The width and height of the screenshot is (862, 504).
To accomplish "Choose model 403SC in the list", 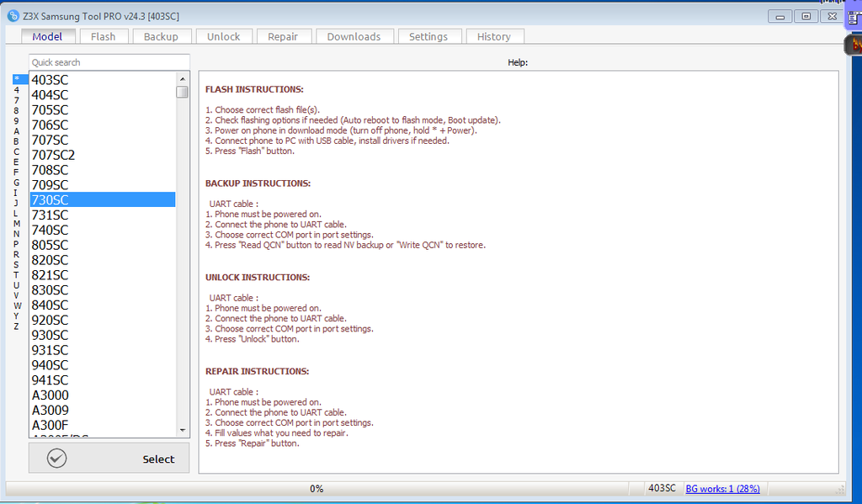I will pyautogui.click(x=103, y=80).
